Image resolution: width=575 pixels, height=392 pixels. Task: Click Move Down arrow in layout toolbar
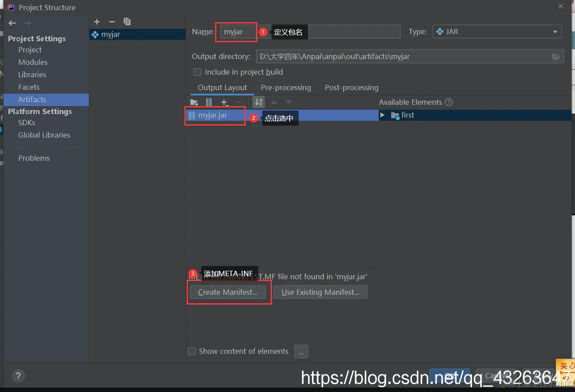coord(289,103)
